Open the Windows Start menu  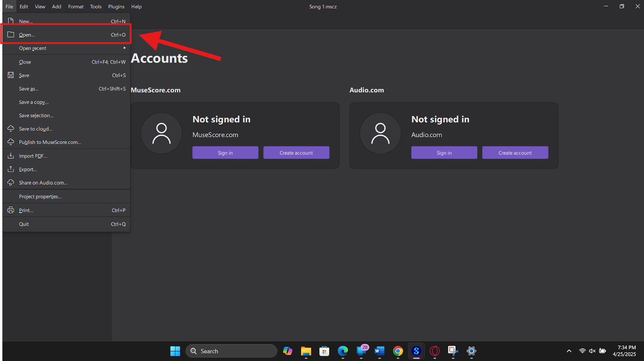click(x=175, y=351)
